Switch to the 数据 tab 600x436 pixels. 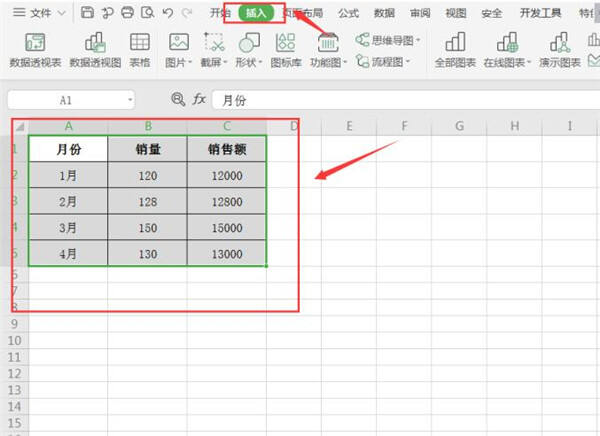point(384,13)
